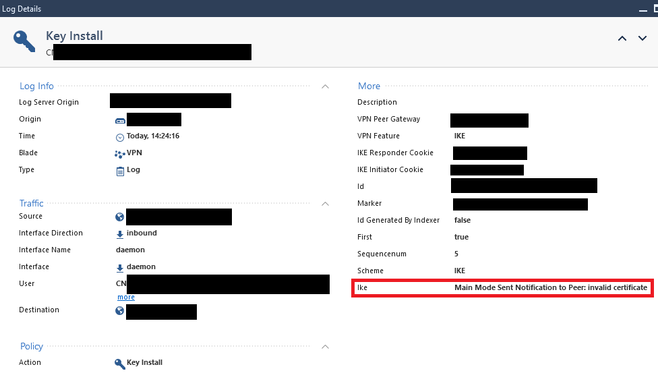Viewport: 658px width, 386px height.
Task: Click the 'Key Install' title text
Action: pos(74,36)
